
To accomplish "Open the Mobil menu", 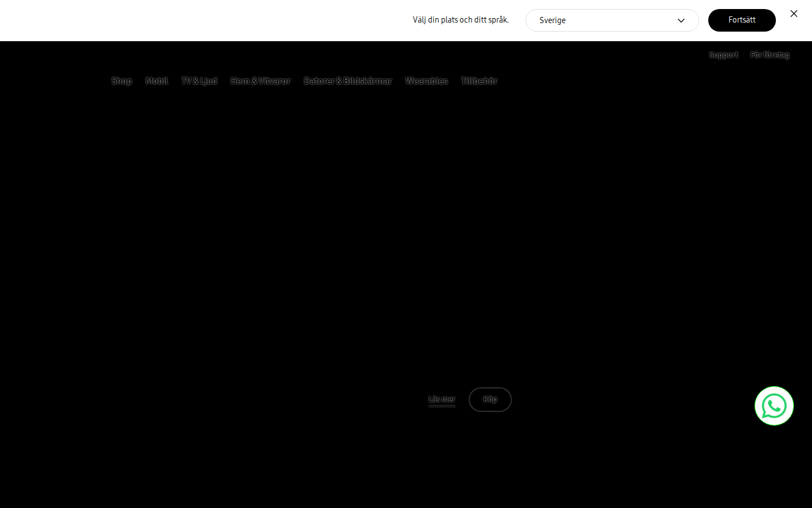I will click(157, 81).
